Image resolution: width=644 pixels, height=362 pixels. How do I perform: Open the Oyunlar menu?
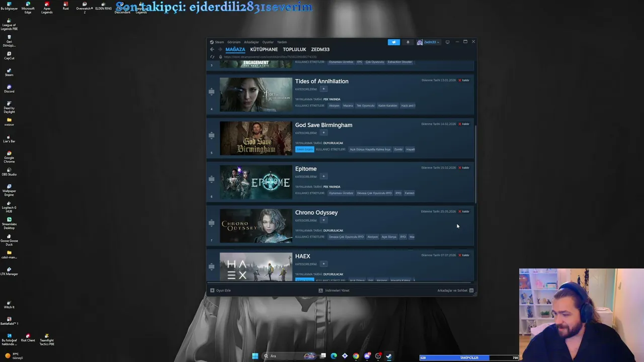pos(268,42)
